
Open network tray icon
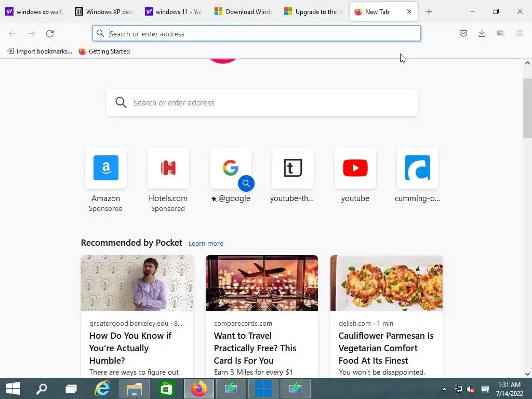tap(458, 389)
